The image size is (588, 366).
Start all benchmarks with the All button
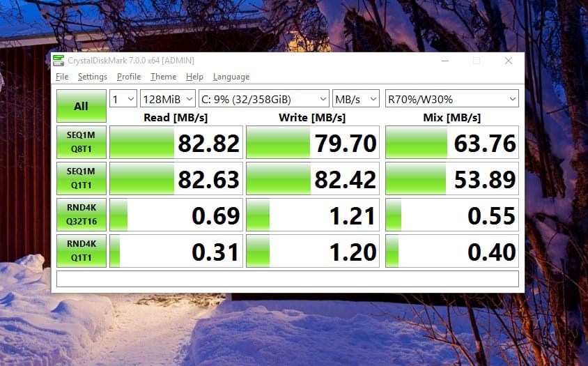coord(82,106)
